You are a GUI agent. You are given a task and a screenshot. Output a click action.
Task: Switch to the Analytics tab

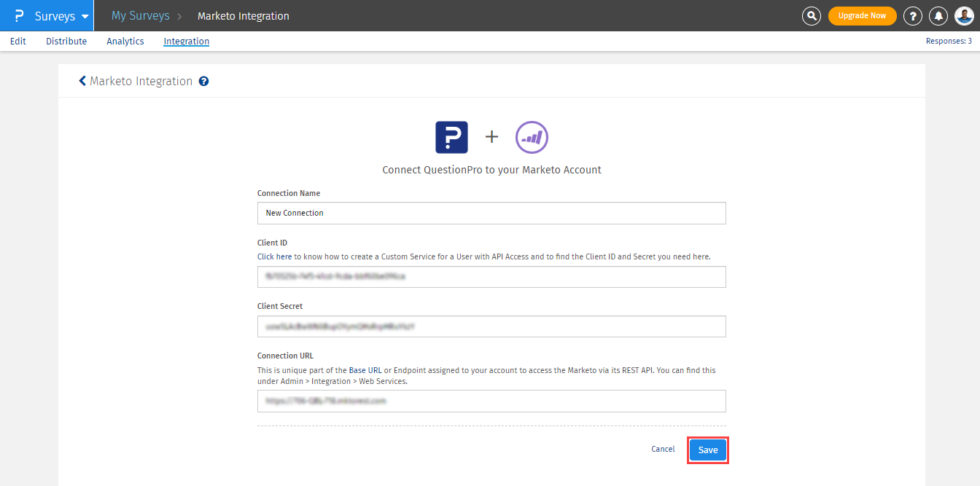125,41
